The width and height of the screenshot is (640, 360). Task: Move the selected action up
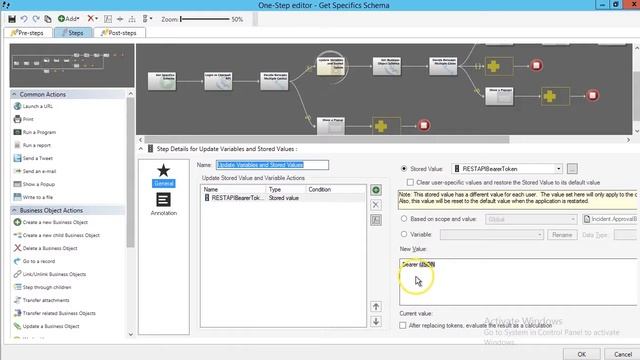click(x=376, y=307)
